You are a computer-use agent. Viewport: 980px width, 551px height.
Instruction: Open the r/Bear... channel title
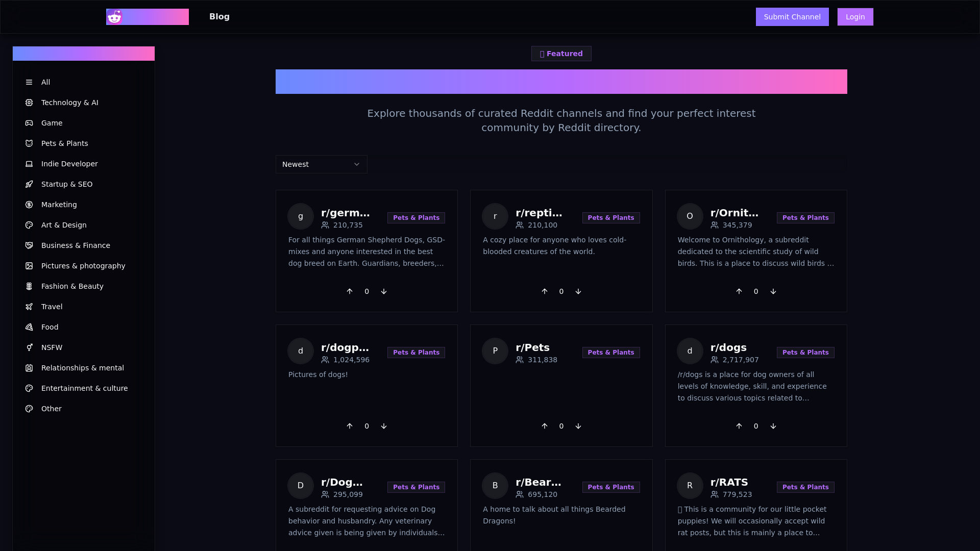click(538, 482)
